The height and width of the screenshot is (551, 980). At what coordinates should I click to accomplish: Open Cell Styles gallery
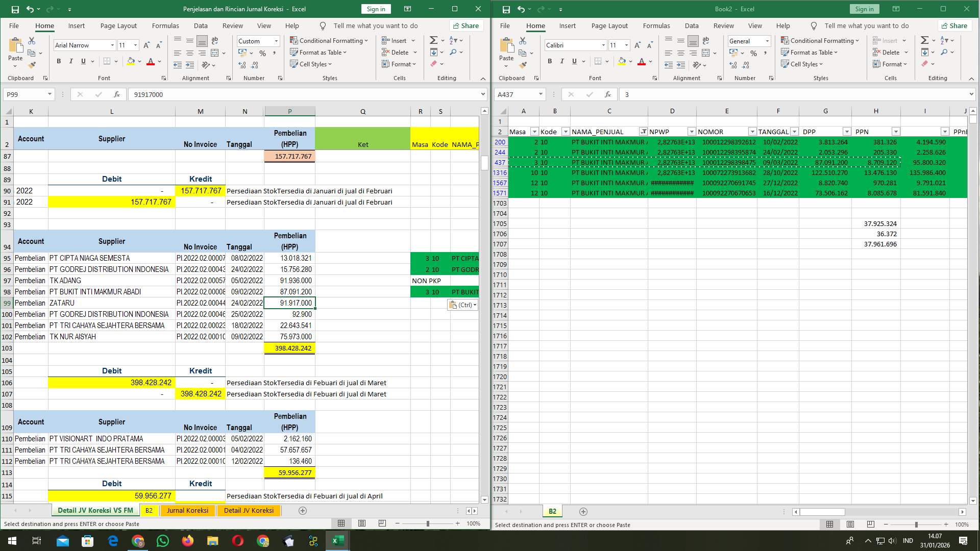[x=311, y=64]
